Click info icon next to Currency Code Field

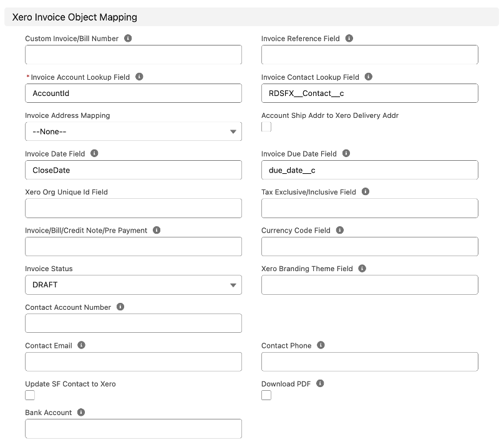pyautogui.click(x=340, y=230)
